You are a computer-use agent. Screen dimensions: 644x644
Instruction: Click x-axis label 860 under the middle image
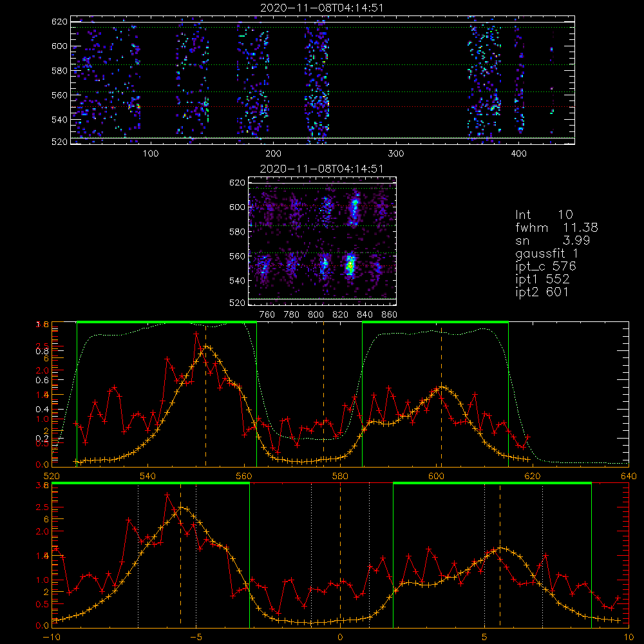click(390, 315)
